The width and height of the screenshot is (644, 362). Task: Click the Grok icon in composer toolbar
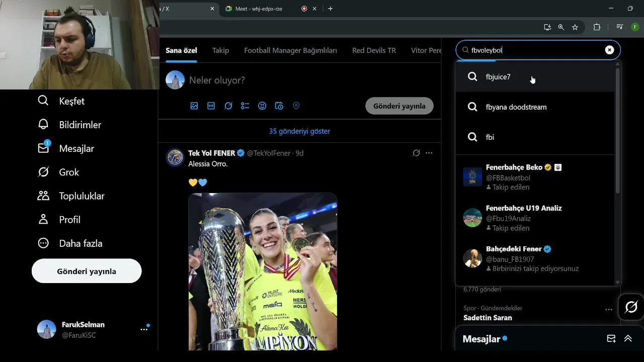click(x=228, y=106)
